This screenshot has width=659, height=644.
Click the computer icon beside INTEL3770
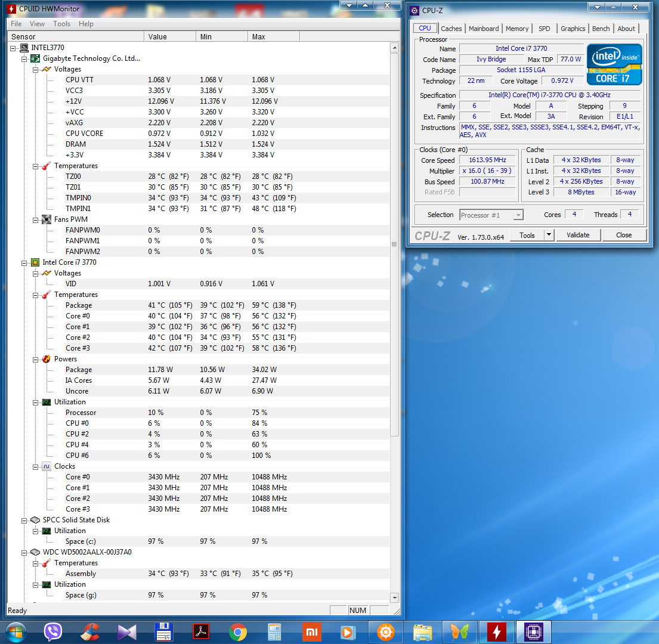click(24, 48)
